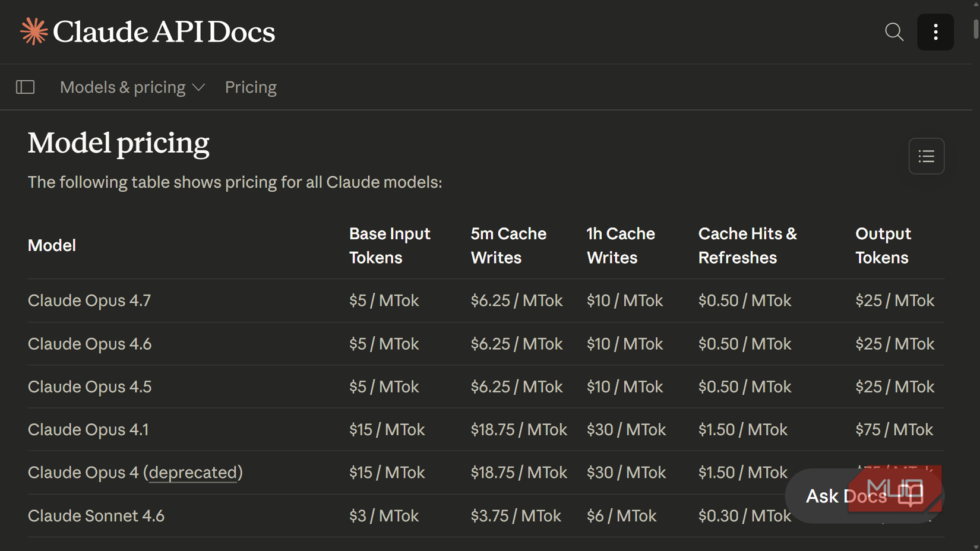Click the intro sentence about pricing table
Image resolution: width=980 pixels, height=551 pixels.
tap(235, 182)
